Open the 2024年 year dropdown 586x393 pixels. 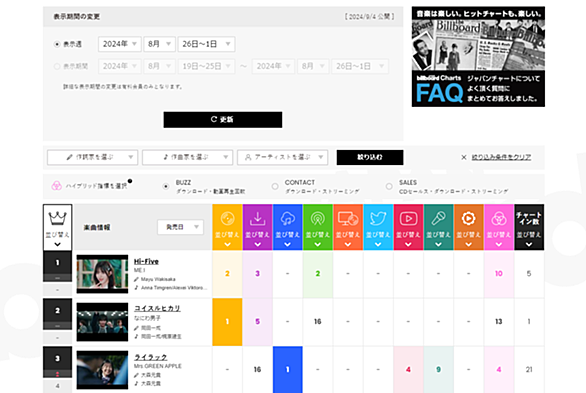tap(120, 44)
